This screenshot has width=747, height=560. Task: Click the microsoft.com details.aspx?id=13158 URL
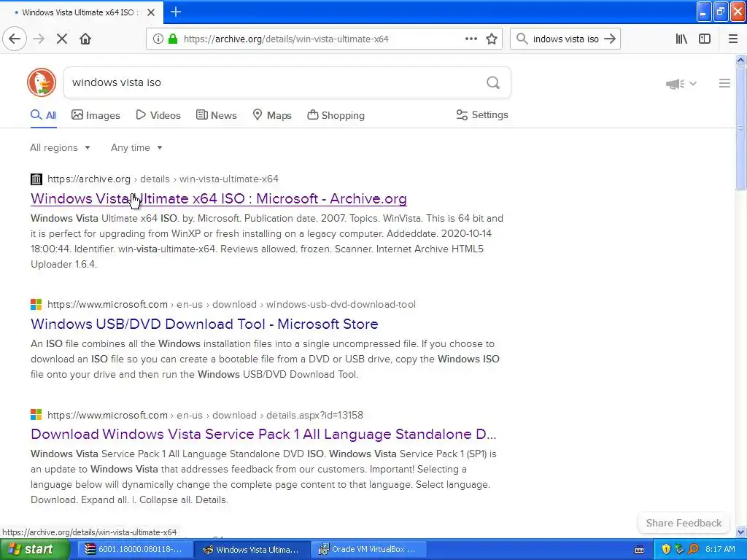pyautogui.click(x=205, y=415)
